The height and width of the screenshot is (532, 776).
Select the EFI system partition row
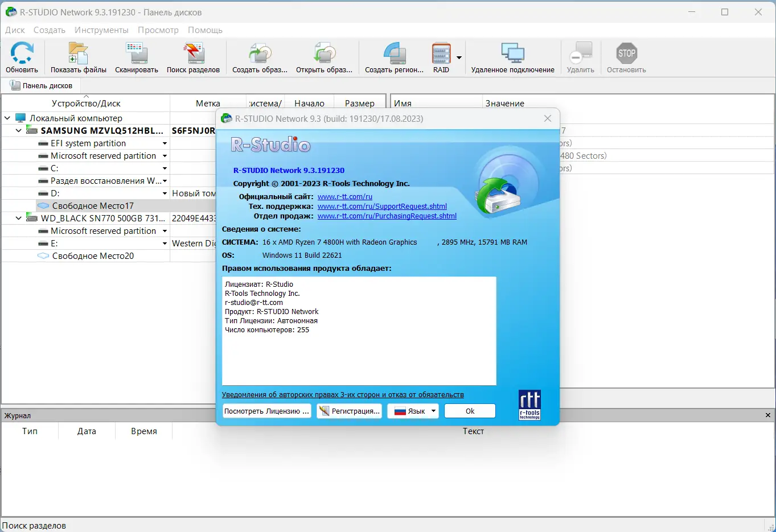[88, 143]
